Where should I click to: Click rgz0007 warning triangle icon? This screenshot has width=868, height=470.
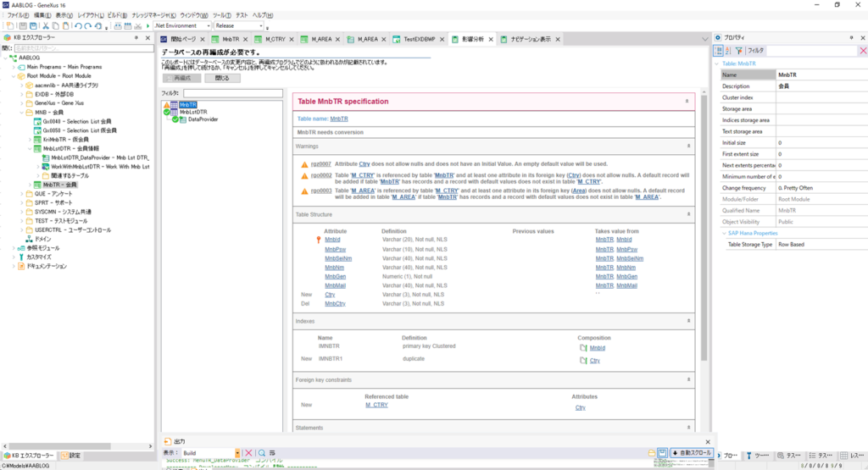pyautogui.click(x=304, y=164)
